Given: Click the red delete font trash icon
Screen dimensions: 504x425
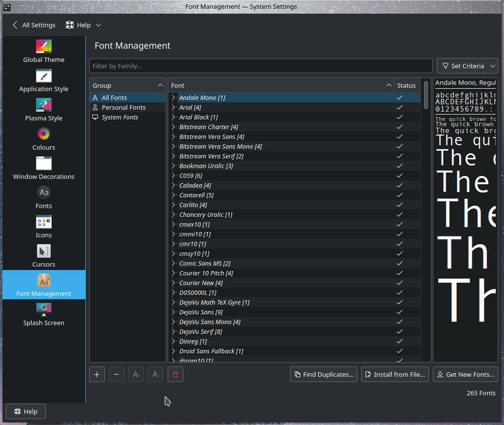Looking at the screenshot, I should point(175,374).
